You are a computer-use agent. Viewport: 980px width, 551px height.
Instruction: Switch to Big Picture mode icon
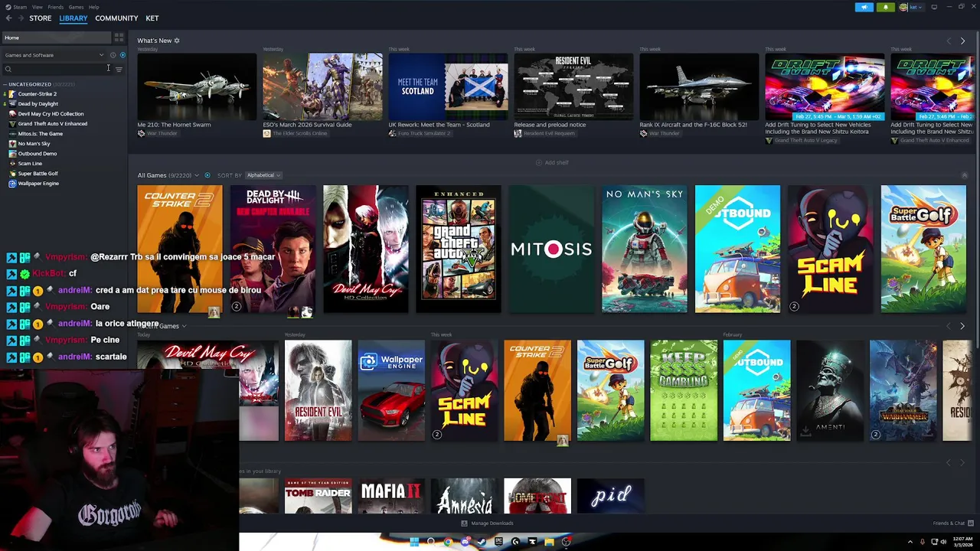[934, 7]
